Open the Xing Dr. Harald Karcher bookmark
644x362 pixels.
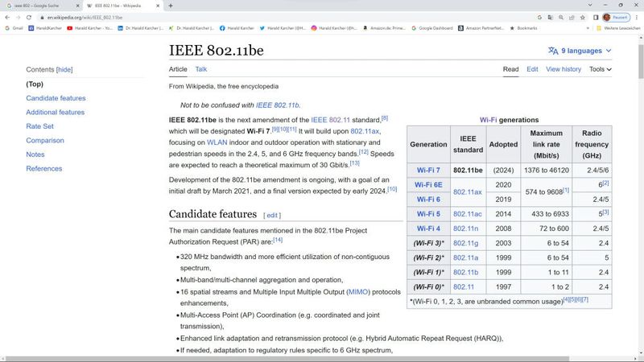point(192,28)
